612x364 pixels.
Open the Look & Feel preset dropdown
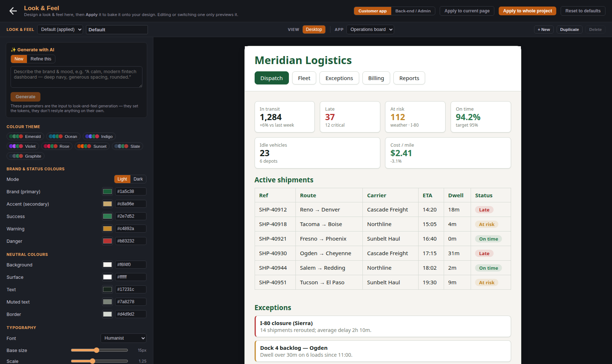pos(60,29)
